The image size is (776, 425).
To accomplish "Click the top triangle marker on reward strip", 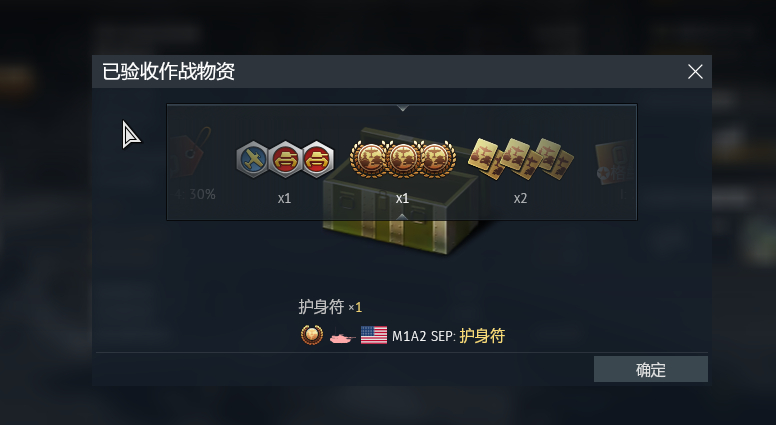I will pos(402,108).
